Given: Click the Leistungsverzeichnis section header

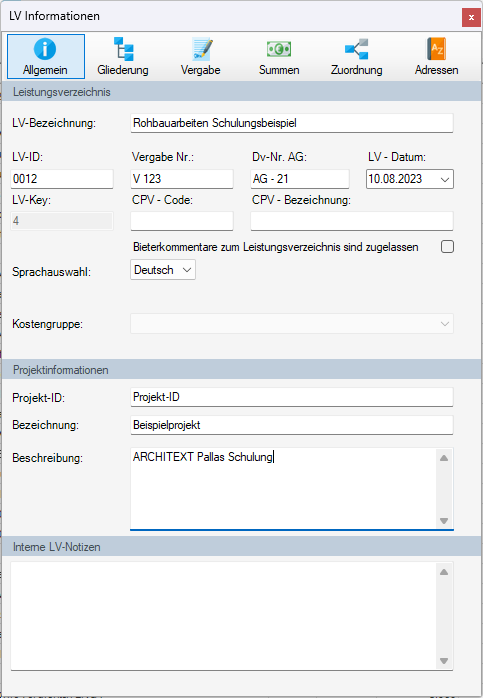Looking at the screenshot, I should click(x=241, y=92).
